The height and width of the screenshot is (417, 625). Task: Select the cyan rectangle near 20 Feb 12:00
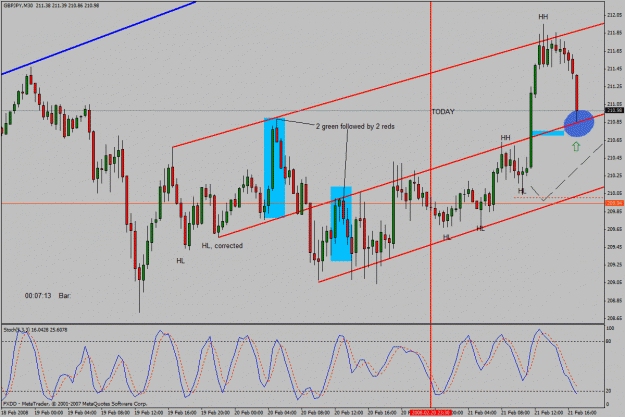[x=341, y=224]
